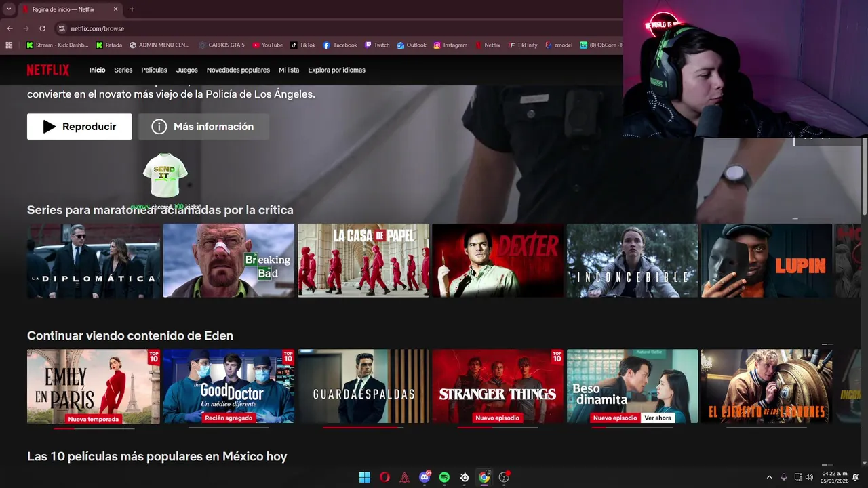The height and width of the screenshot is (488, 868).
Task: Open the CARROS GTA 5 bookmark
Action: point(222,45)
